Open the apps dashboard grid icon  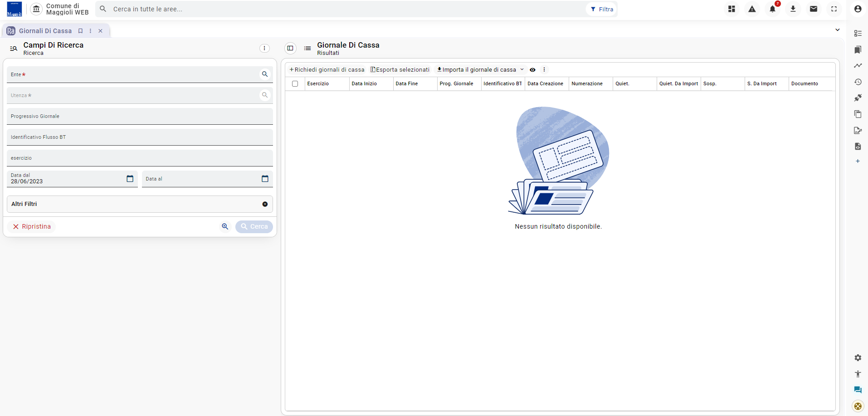(731, 9)
